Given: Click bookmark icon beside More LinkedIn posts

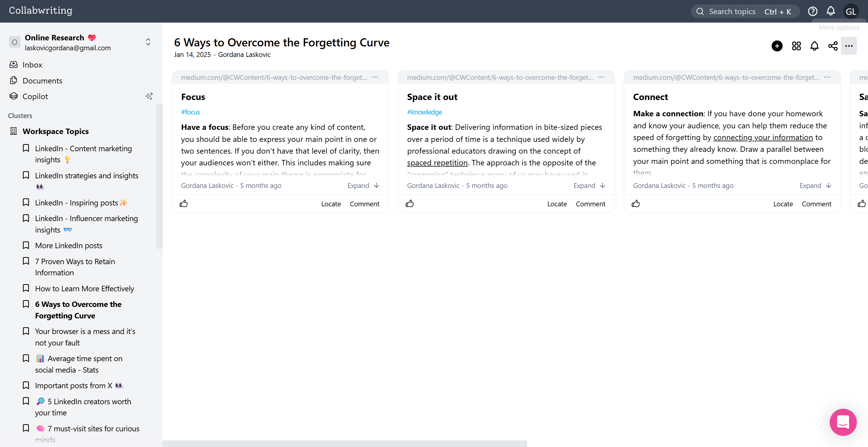Looking at the screenshot, I should [x=26, y=245].
